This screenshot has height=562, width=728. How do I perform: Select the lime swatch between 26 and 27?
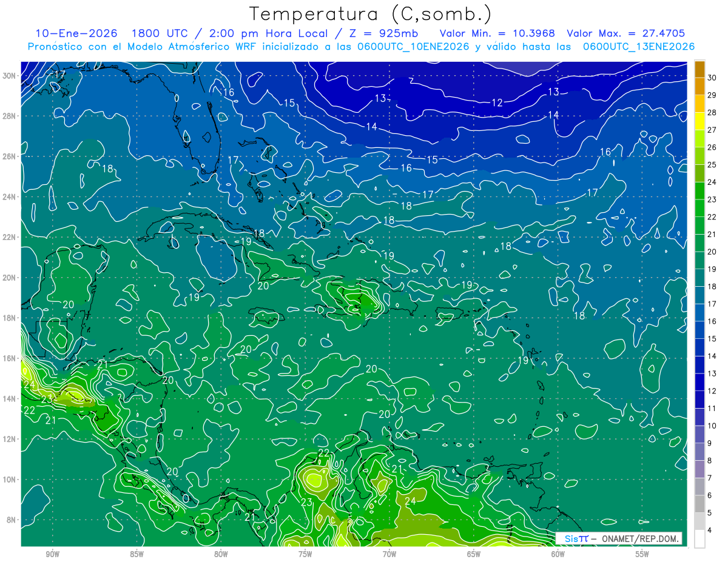click(699, 138)
